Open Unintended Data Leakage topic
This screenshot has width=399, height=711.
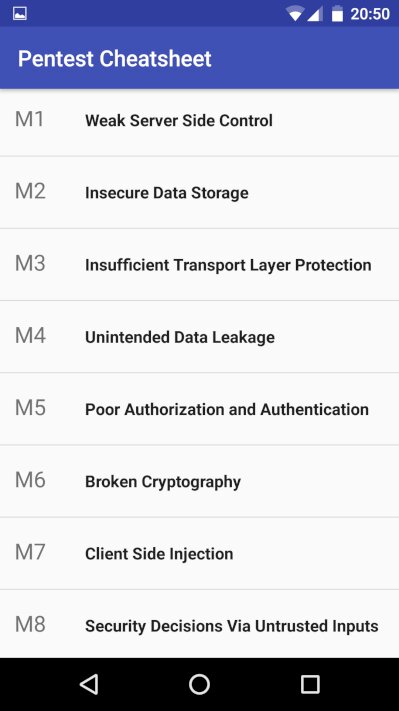[200, 337]
